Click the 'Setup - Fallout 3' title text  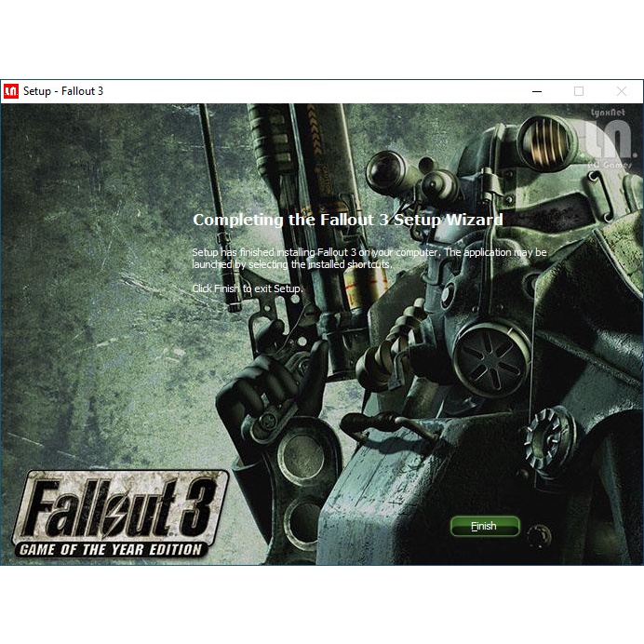coord(63,91)
